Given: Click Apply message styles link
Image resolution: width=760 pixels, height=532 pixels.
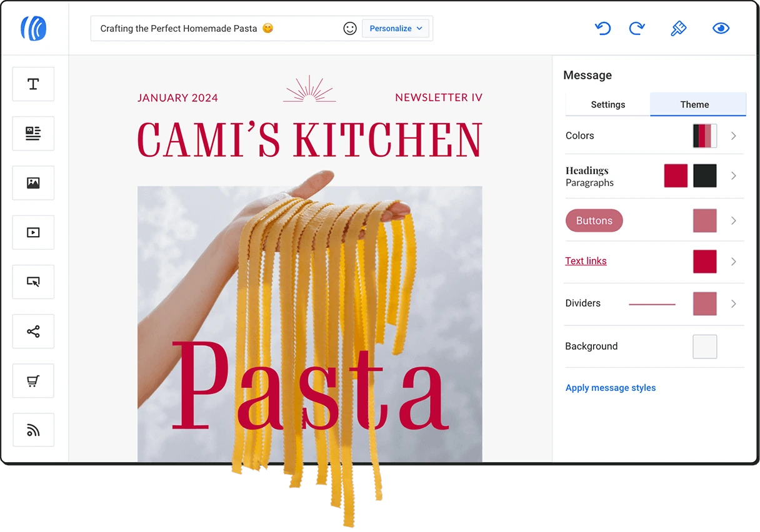Looking at the screenshot, I should pyautogui.click(x=611, y=388).
